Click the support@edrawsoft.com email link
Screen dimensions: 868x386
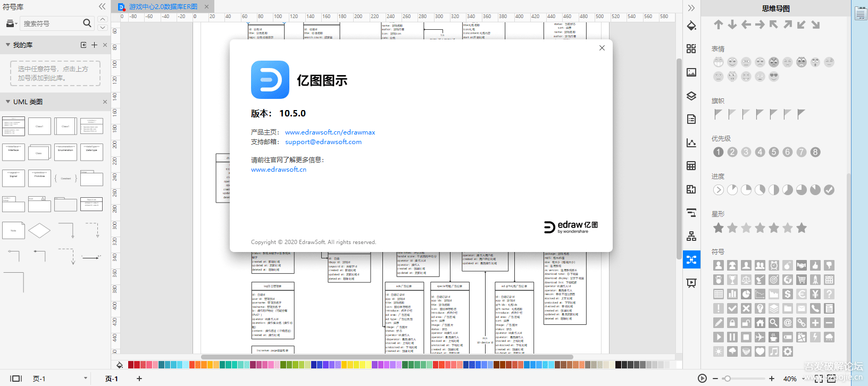[323, 142]
